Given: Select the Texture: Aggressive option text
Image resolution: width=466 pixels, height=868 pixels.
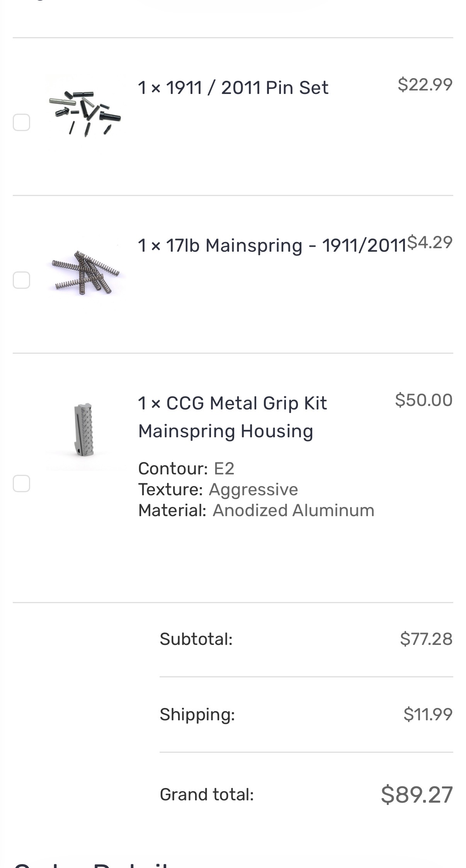Looking at the screenshot, I should 218,489.
